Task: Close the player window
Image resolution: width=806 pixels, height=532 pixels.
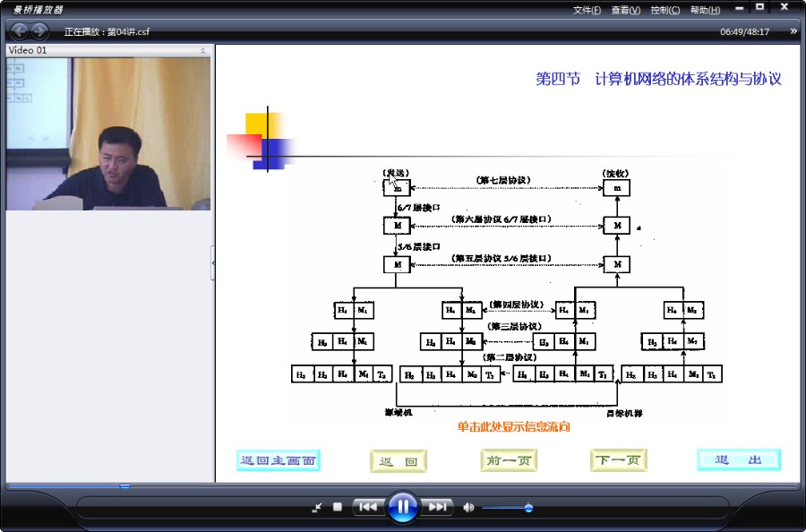Action: tap(785, 7)
